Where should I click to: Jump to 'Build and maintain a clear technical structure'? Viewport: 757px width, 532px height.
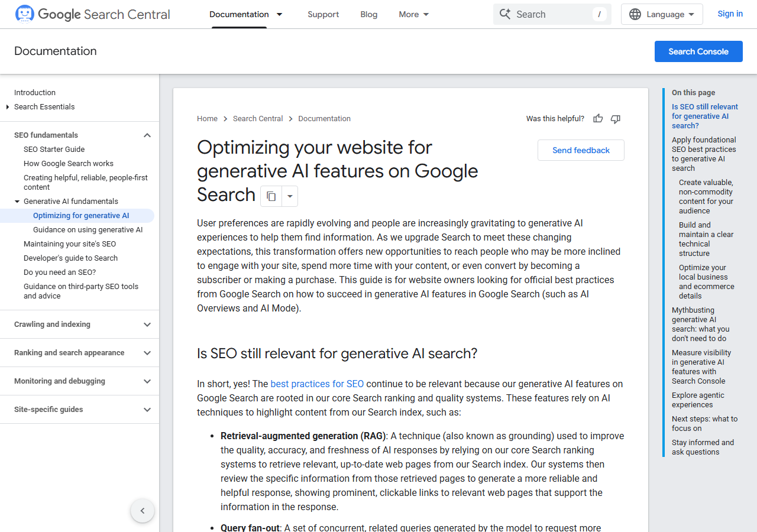click(706, 239)
